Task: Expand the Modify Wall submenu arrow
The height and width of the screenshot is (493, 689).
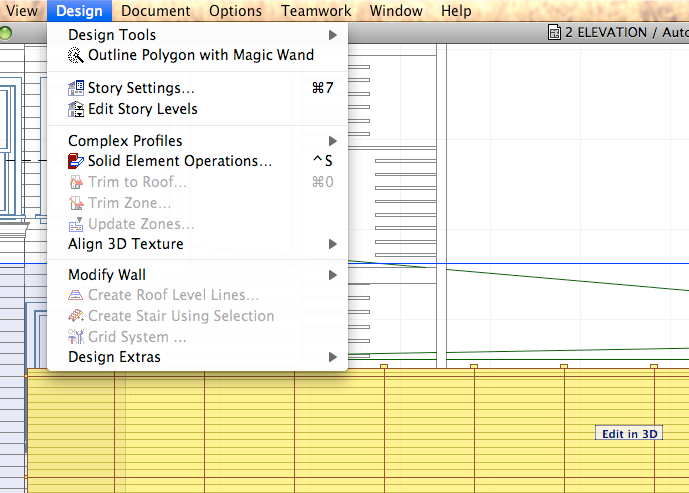Action: (333, 275)
